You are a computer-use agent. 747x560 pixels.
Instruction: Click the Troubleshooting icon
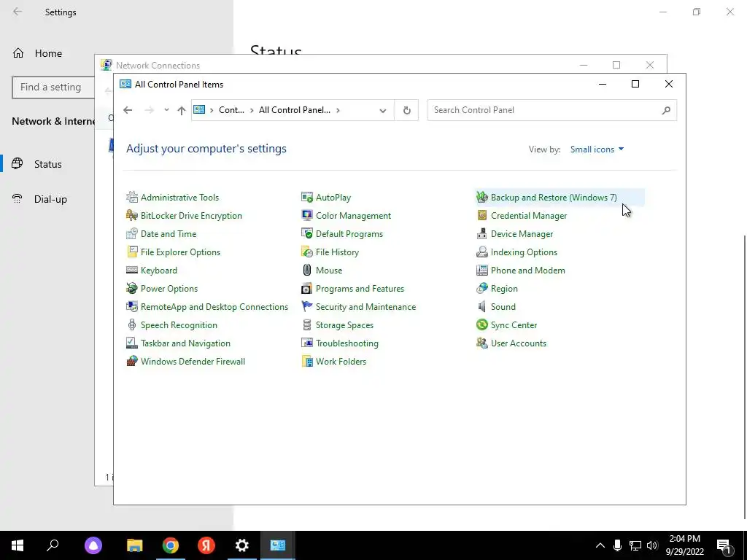307,343
